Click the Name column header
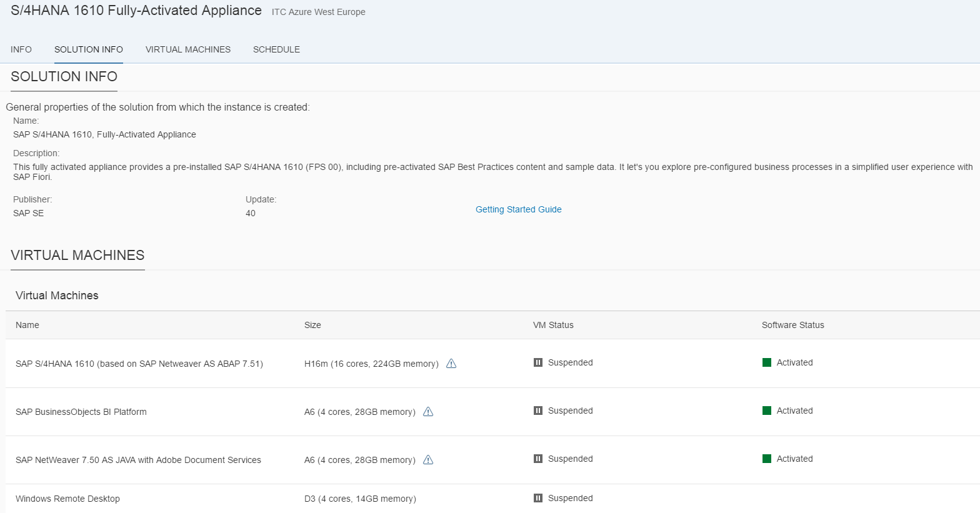 [x=27, y=325]
